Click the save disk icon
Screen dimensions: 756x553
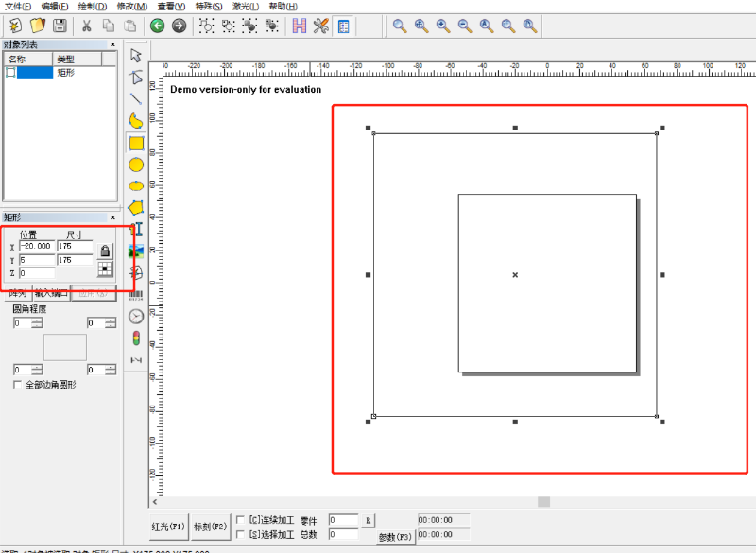(60, 26)
